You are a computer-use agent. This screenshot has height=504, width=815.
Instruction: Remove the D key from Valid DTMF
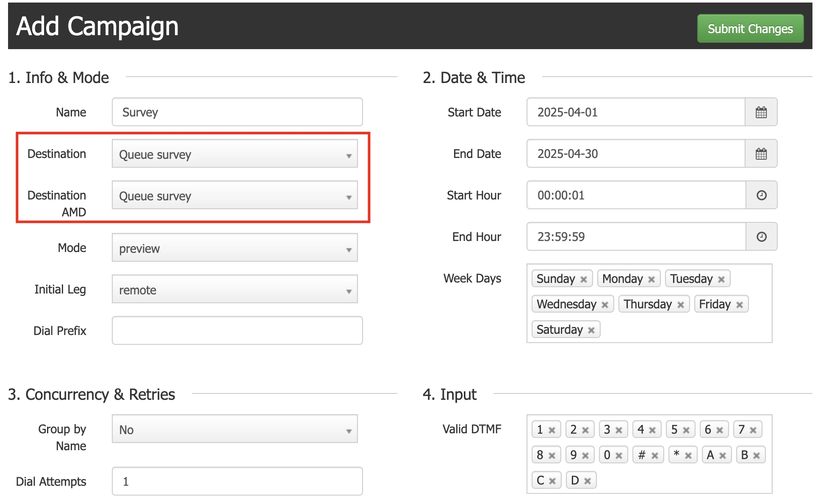[x=588, y=480]
